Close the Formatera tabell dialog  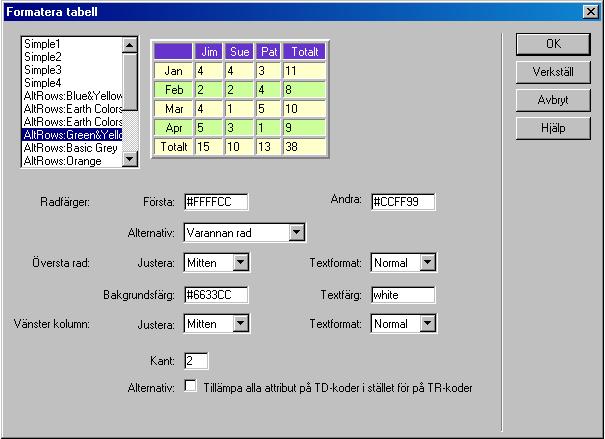[591, 12]
